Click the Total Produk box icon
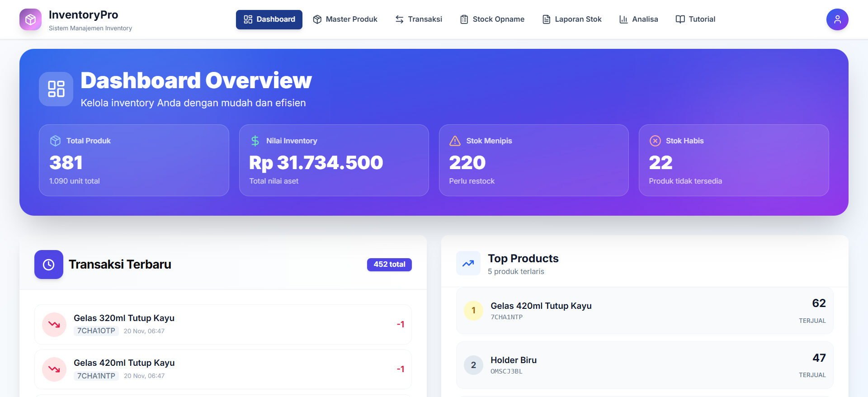 [x=55, y=141]
